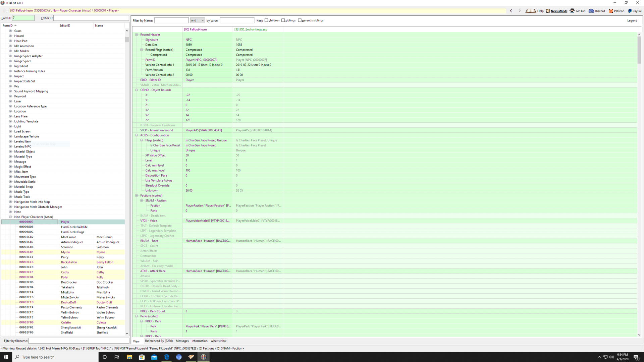This screenshot has height=362, width=644.
Task: Sort by the EditorID column header
Action: pos(76,25)
